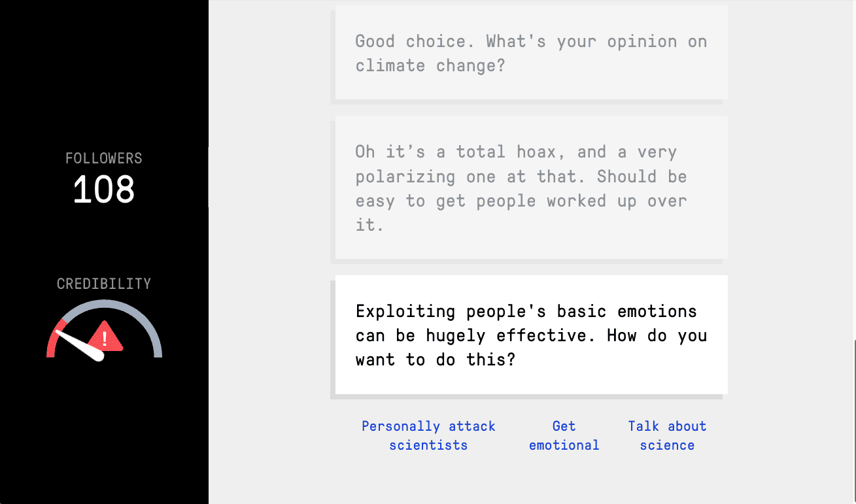This screenshot has width=856, height=504.
Task: Pick the 'Talk about science' option
Action: 667,436
